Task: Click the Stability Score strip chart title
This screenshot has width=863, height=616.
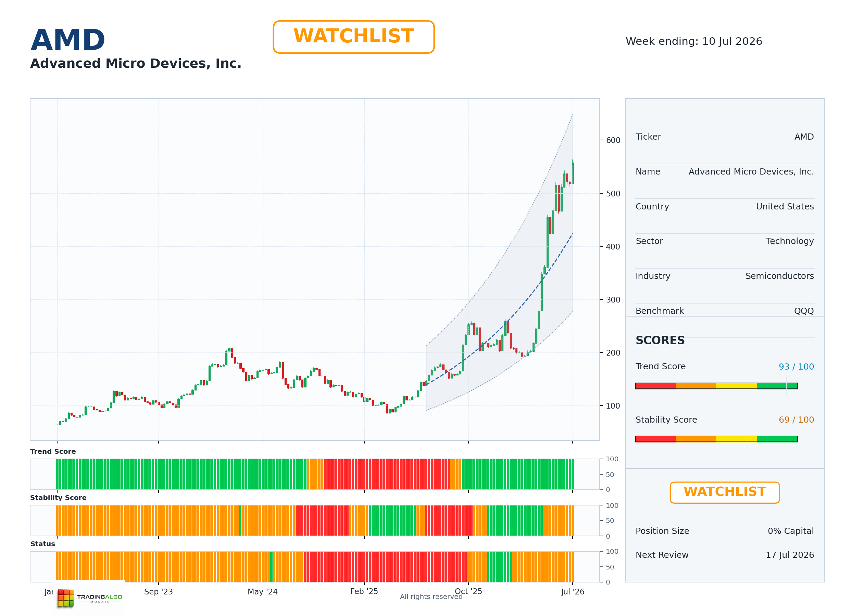Action: [58, 498]
